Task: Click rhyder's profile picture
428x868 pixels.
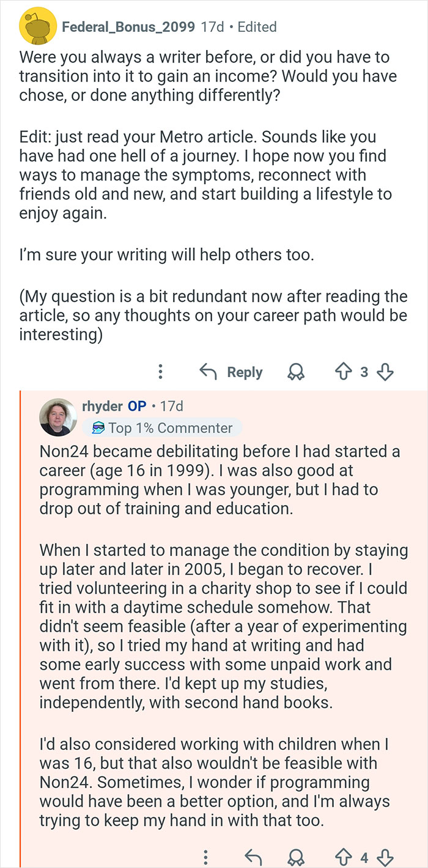Action: (59, 417)
